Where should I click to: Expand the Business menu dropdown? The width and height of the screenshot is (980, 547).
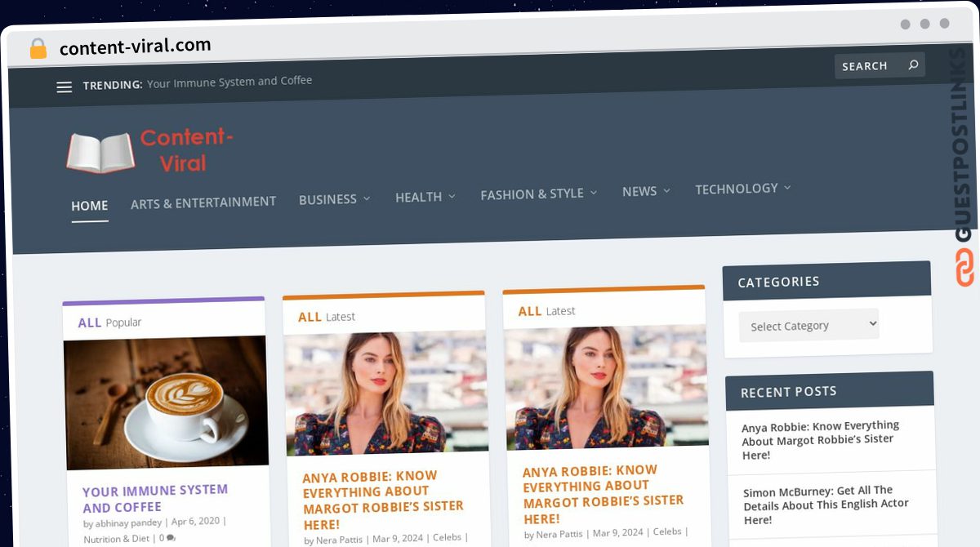(334, 199)
